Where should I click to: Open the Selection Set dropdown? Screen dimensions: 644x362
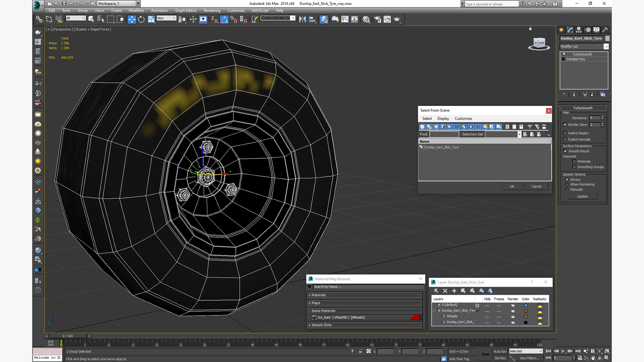(519, 134)
